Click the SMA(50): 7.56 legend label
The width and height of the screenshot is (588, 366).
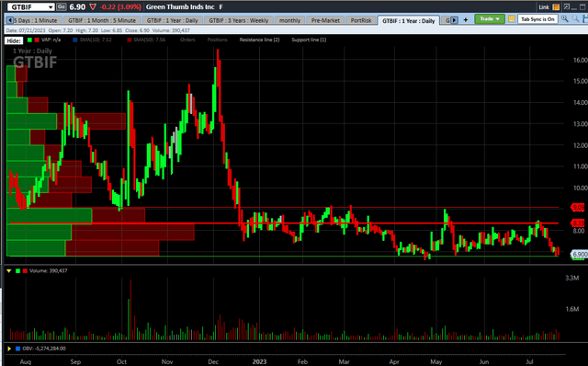[150, 40]
